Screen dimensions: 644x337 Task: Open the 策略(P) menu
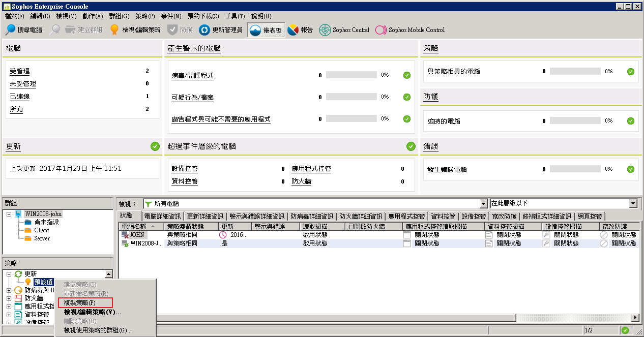[145, 16]
